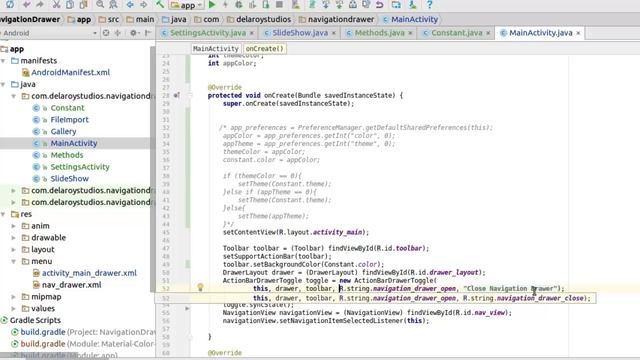The width and height of the screenshot is (640, 360).
Task: Click MainActivity in the structure breadcrumb
Action: 216,49
